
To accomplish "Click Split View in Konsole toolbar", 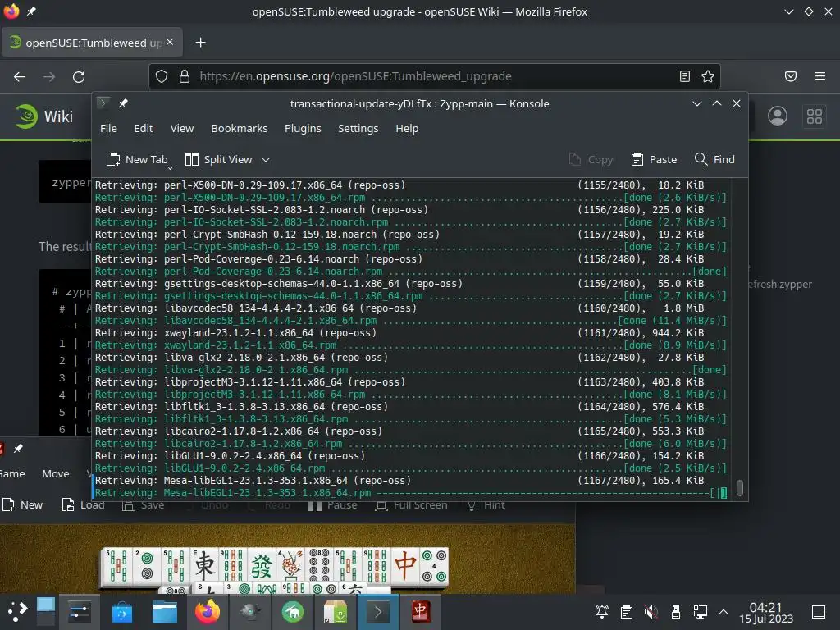I will pyautogui.click(x=218, y=160).
